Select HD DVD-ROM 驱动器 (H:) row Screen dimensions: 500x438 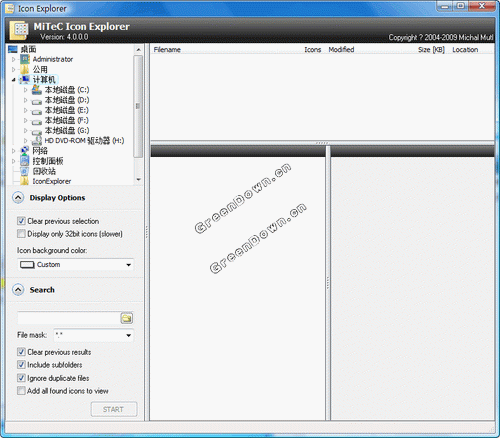pos(84,141)
